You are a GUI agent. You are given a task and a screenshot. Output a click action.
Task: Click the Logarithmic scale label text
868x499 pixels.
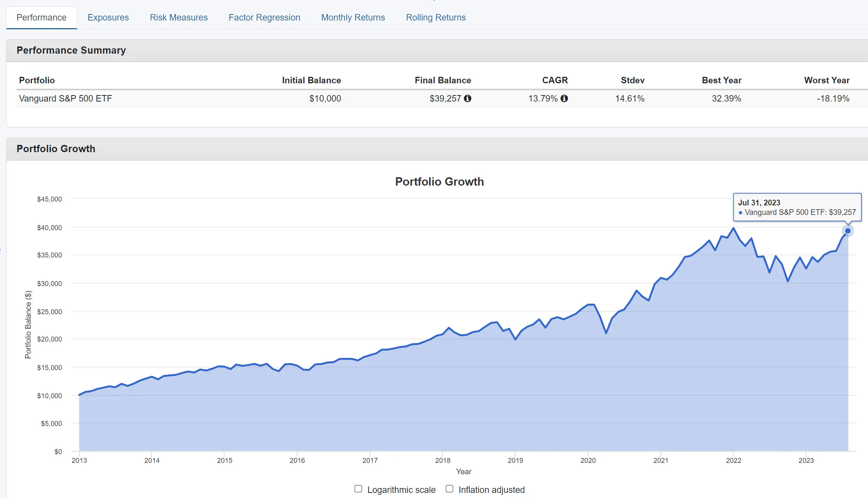(401, 489)
